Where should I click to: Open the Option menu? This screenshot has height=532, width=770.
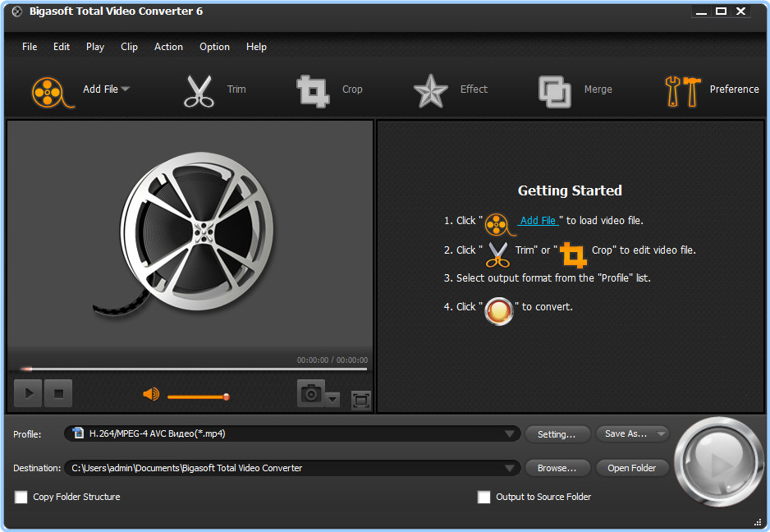coord(214,47)
